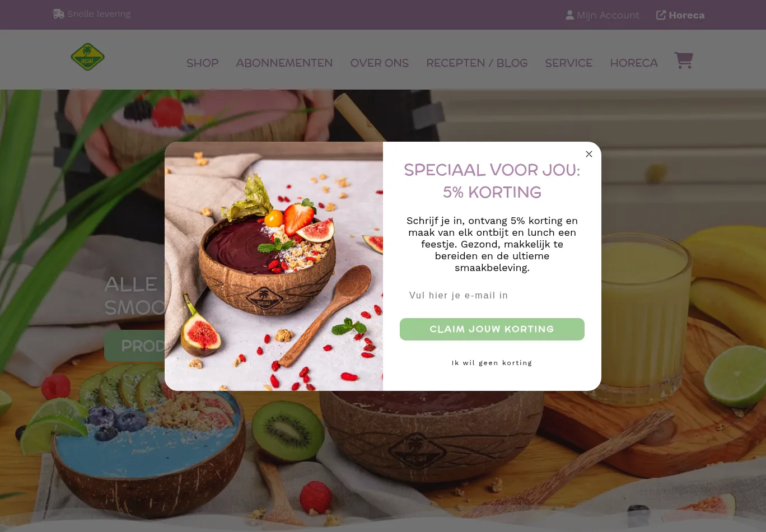Click the delivery truck icon
Viewport: 766px width, 532px height.
[58, 14]
